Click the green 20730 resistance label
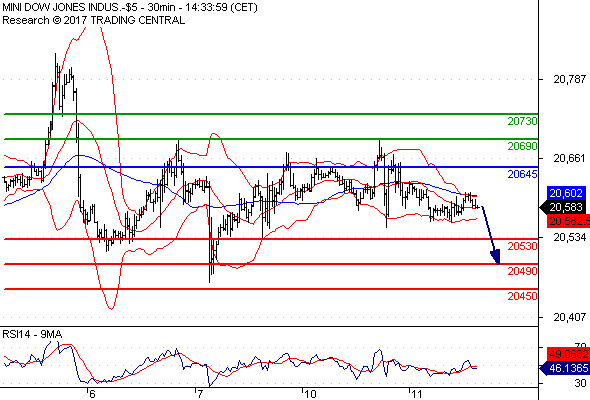 522,121
